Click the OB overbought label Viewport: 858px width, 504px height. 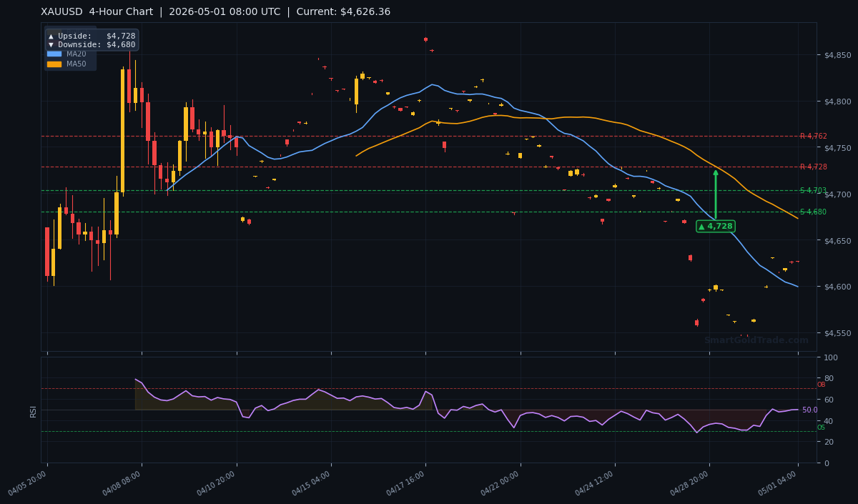pyautogui.click(x=821, y=385)
